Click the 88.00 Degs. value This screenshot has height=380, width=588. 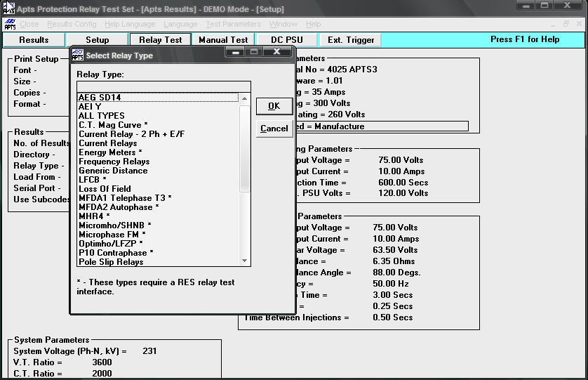click(x=396, y=273)
